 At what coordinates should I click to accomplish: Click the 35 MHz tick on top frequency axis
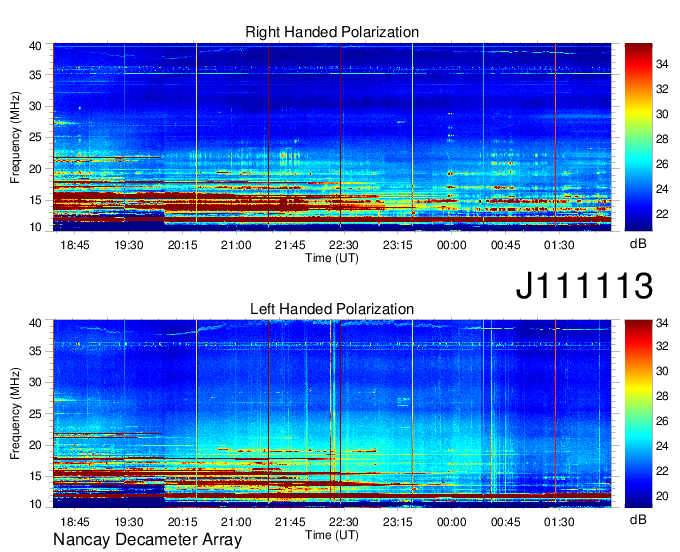click(x=36, y=75)
